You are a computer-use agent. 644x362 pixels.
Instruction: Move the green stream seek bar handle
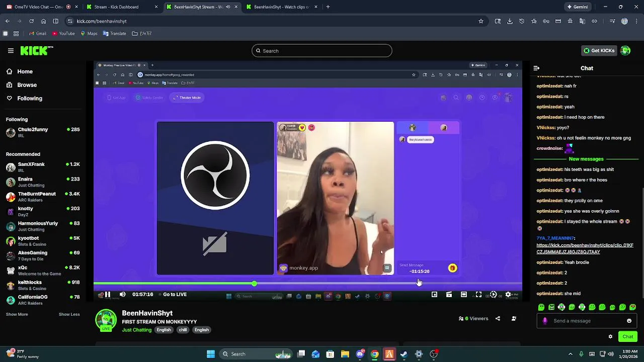point(254,284)
